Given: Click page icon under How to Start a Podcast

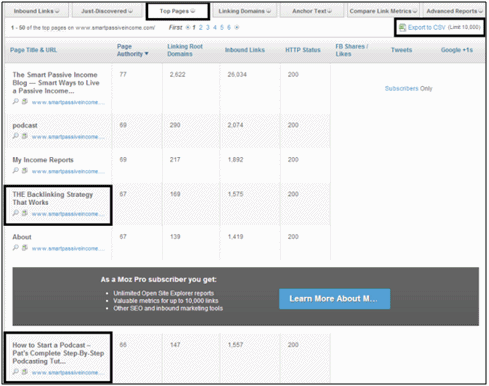Looking at the screenshot, I should pos(25,372).
